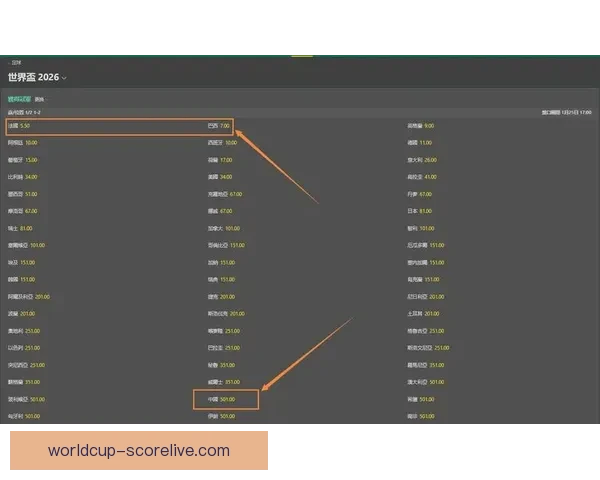This screenshot has height=480, width=600.
Task: Choose the Germany selection at odds 11.00
Action: pyautogui.click(x=419, y=143)
